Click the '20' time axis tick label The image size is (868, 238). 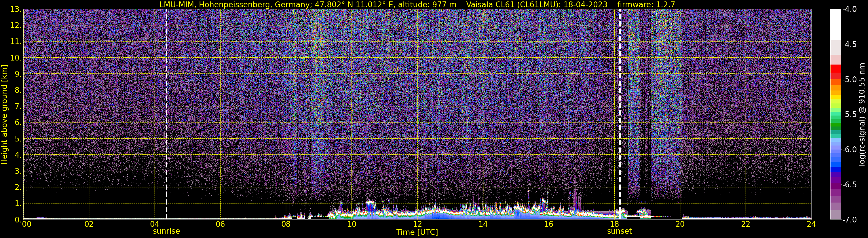pyautogui.click(x=680, y=224)
